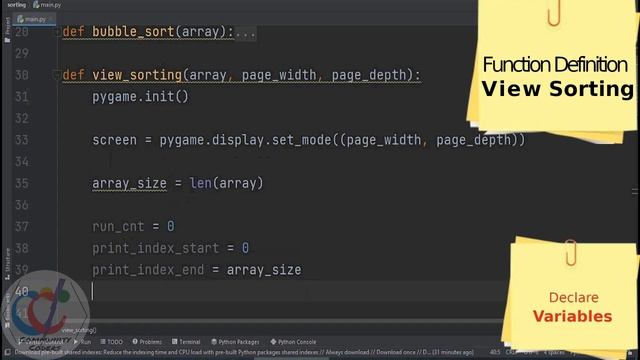Click the TODO list icon in the bottom bar
Screen dimensions: 640x360
(x=103, y=342)
